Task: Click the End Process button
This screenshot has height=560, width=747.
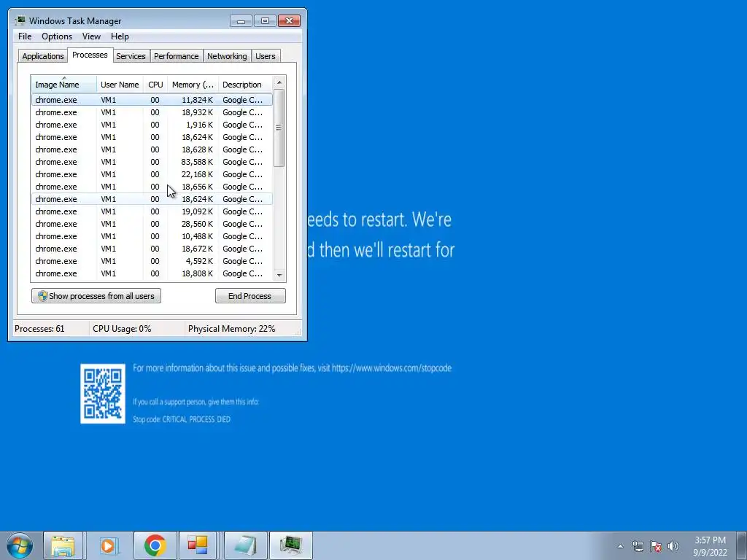Action: click(x=250, y=296)
